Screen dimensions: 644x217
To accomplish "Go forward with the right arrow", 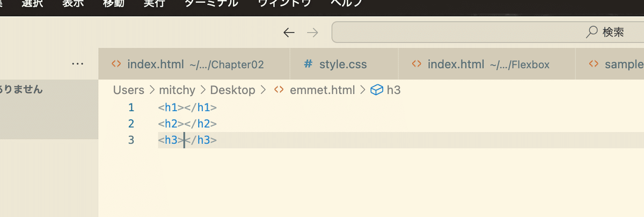I will (312, 33).
